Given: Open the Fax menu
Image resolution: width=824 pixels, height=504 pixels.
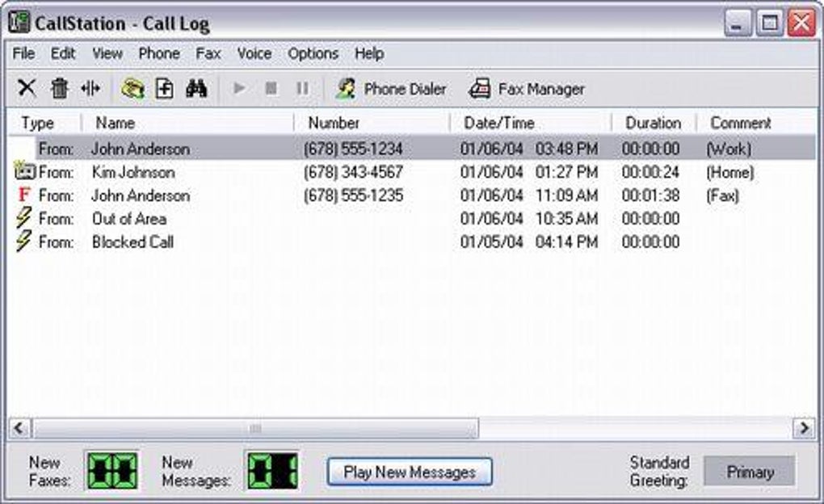Looking at the screenshot, I should click(x=208, y=53).
